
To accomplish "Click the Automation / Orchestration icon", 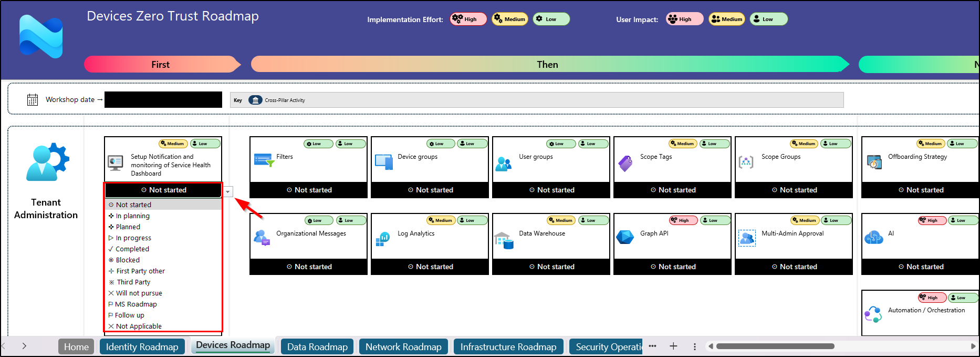I will tap(873, 314).
